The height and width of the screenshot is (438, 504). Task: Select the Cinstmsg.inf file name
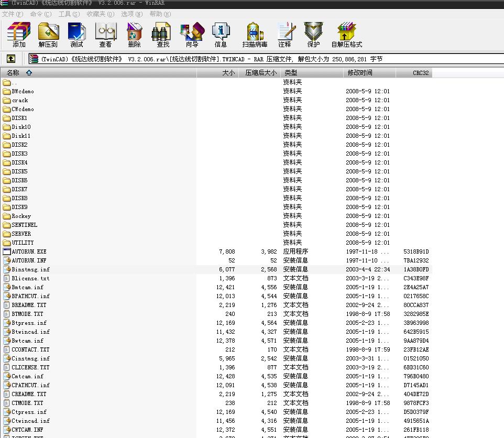point(31,359)
